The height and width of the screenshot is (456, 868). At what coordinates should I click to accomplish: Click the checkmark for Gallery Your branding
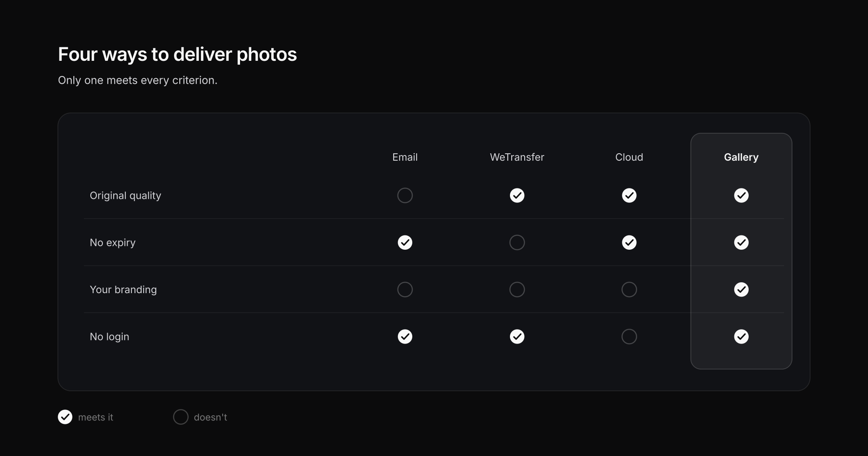(x=741, y=289)
